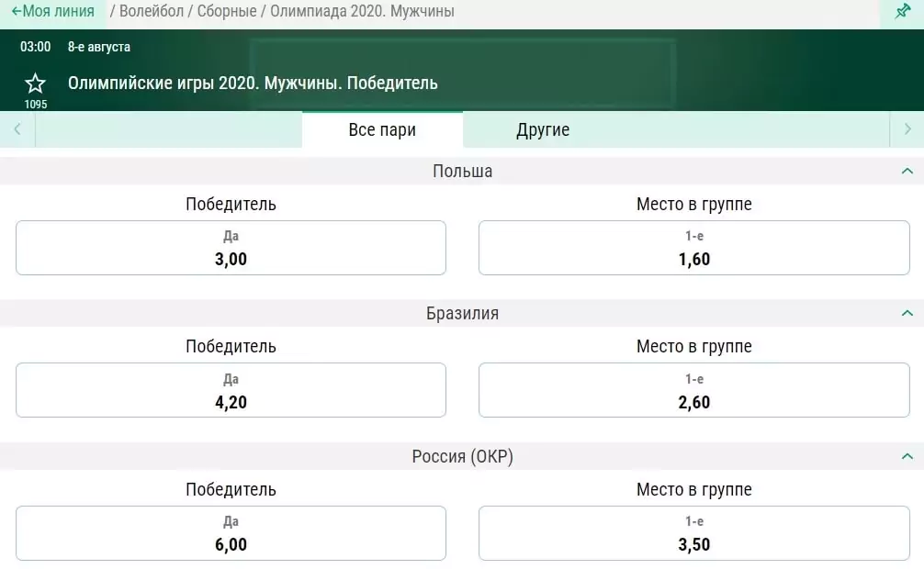Image resolution: width=924 pixels, height=569 pixels.
Task: Click Победитель label under Польша
Action: coord(231,205)
